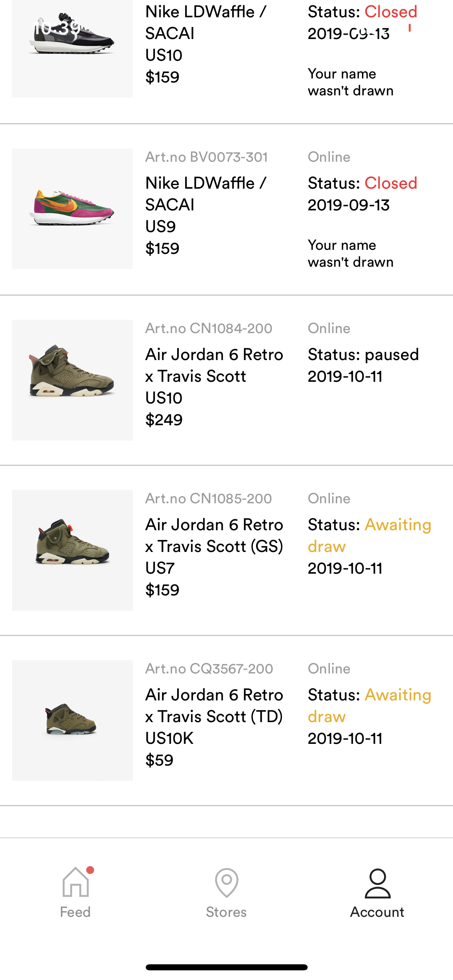Switch to the Stores tab label
This screenshot has height=980, width=453.
point(226,912)
